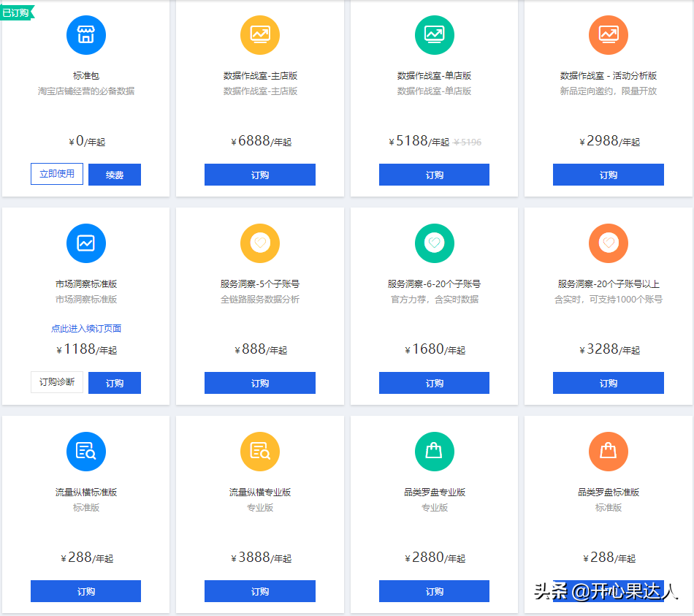Click the price ¥2988/年起
Image resolution: width=694 pixels, height=616 pixels.
(609, 141)
